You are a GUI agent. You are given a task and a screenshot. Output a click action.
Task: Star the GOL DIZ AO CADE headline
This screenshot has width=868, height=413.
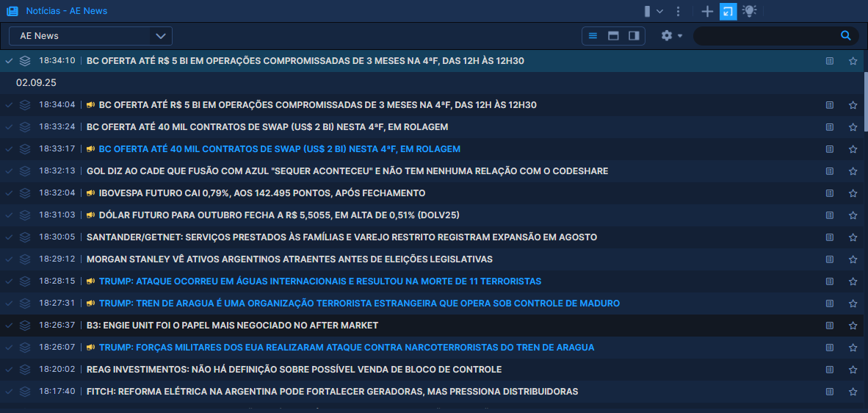[x=853, y=171]
